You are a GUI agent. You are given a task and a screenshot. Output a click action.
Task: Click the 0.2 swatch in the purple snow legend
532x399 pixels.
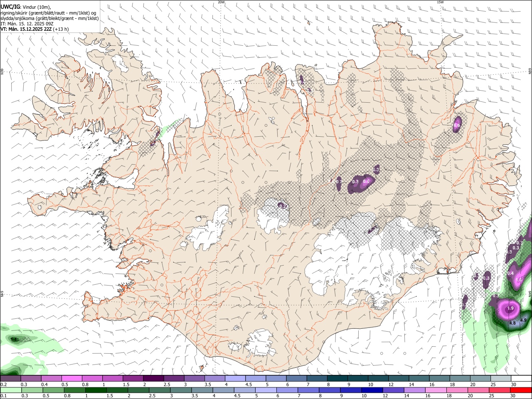click(x=10, y=378)
